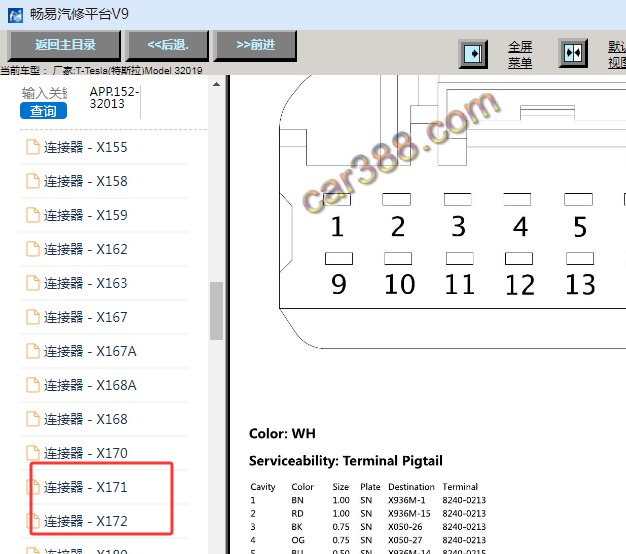This screenshot has height=554, width=626.
Task: Click document icon beside X155
Action: [33, 147]
